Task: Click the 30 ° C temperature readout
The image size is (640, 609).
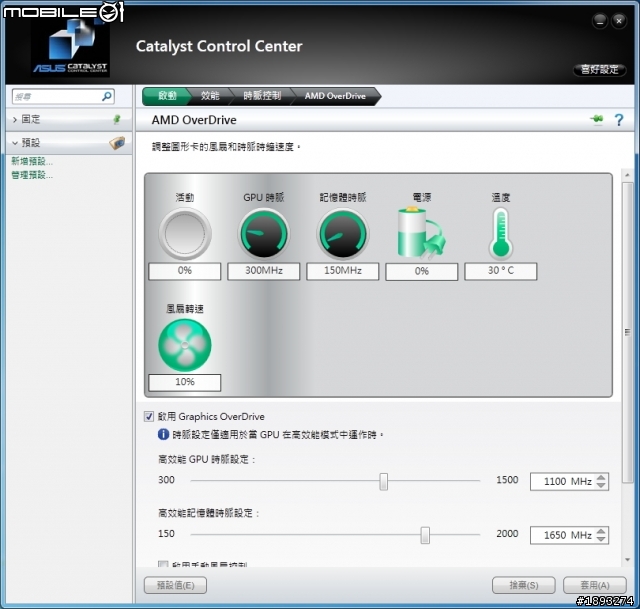Action: tap(501, 271)
